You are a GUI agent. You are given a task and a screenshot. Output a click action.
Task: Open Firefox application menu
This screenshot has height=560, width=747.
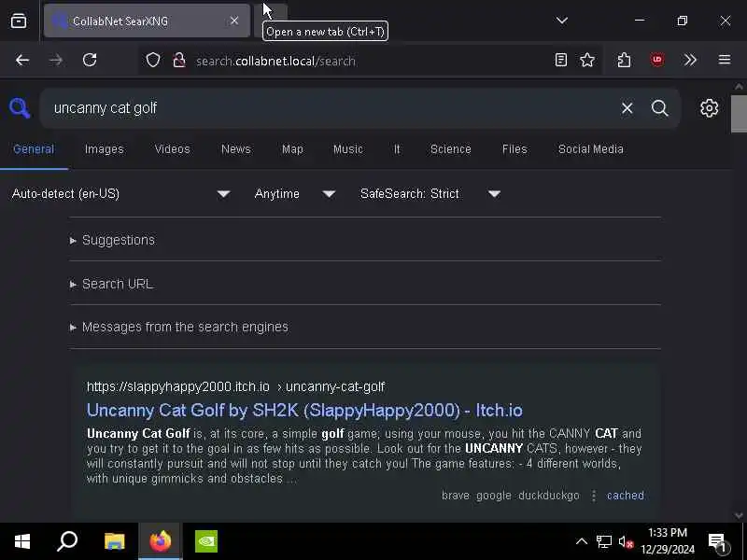click(725, 60)
